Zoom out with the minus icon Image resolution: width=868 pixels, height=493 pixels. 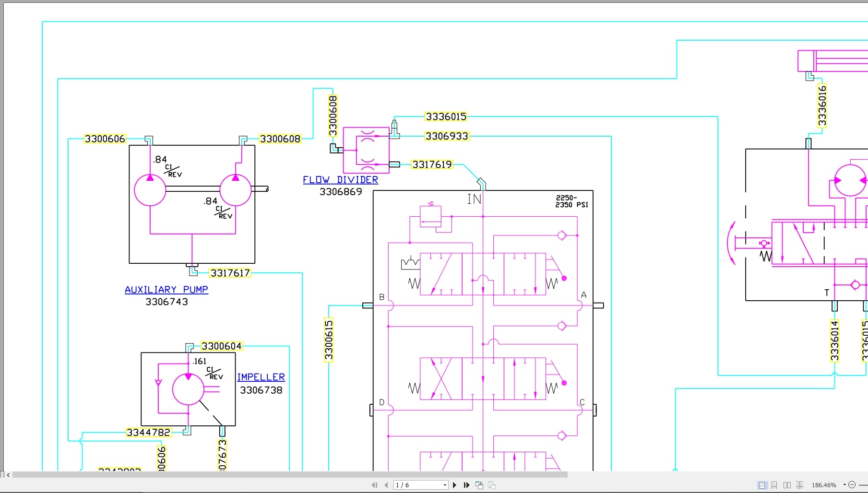point(852,485)
